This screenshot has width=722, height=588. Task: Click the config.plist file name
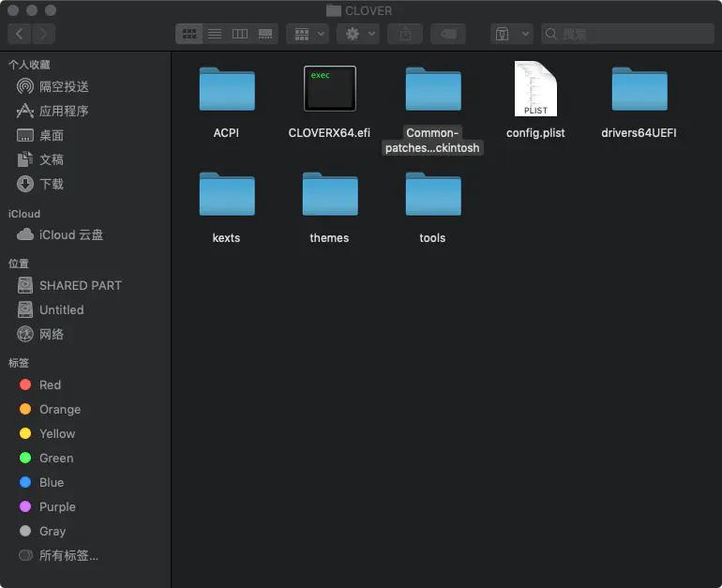(x=535, y=133)
